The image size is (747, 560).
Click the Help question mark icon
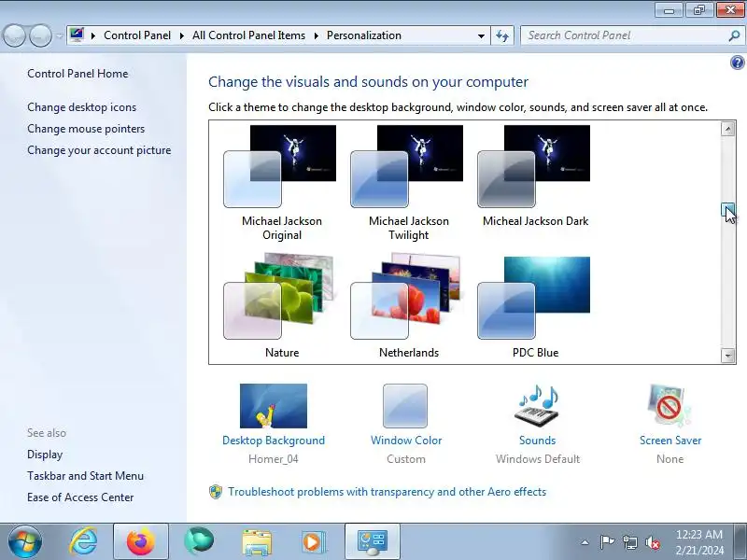737,63
